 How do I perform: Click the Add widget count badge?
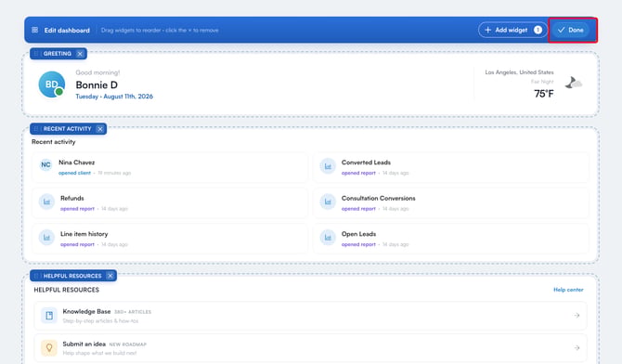[x=538, y=30]
